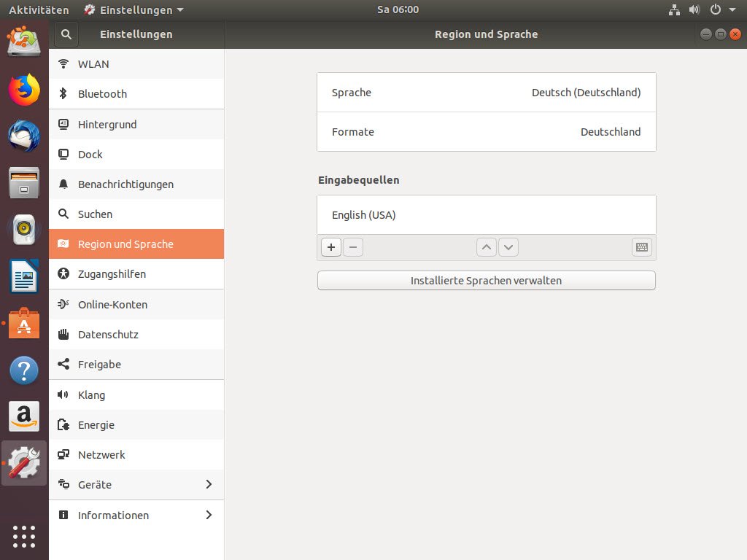Open the Einstellungen app menu dropdown
747x560 pixels.
tap(133, 10)
